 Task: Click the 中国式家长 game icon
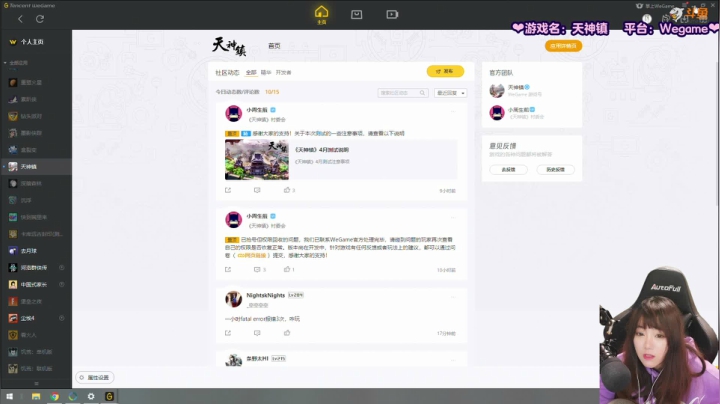pyautogui.click(x=13, y=284)
